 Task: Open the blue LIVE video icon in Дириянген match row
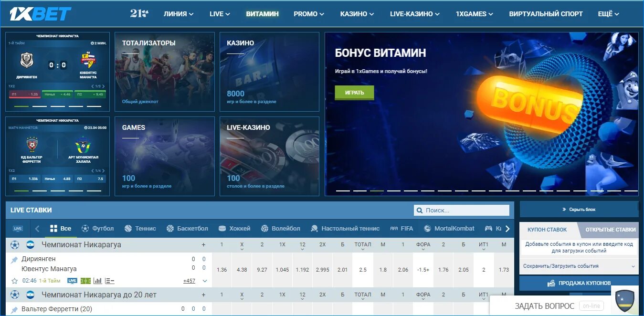pyautogui.click(x=72, y=281)
